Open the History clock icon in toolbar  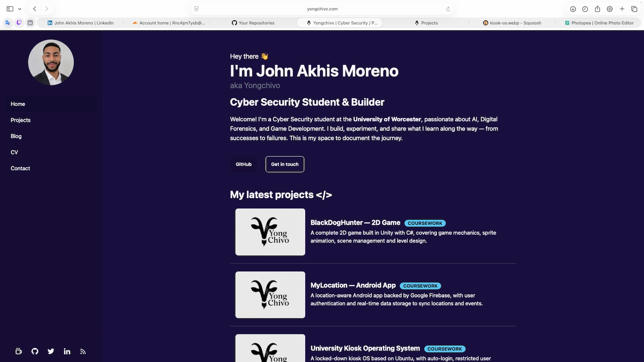[x=585, y=9]
